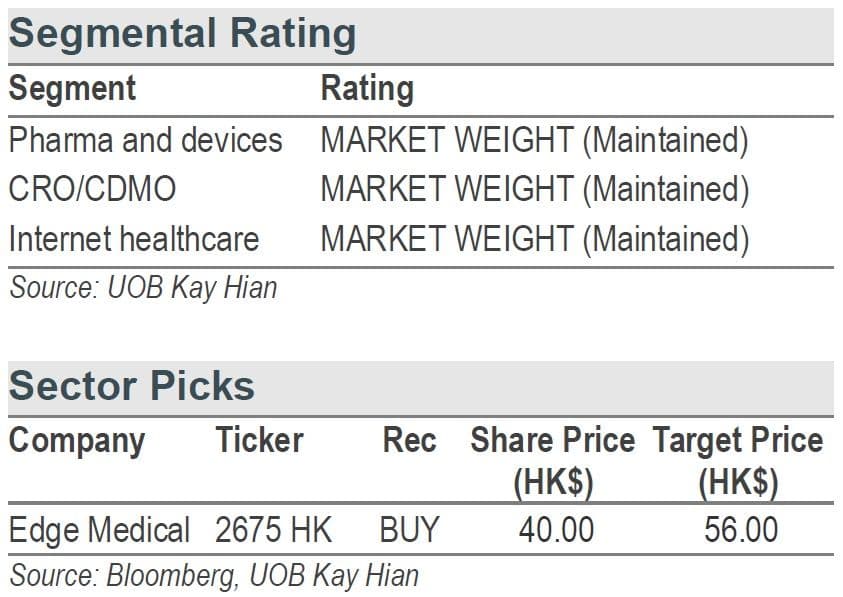Click the Share Price (HK$) header
This screenshot has height=597, width=843.
point(553,461)
